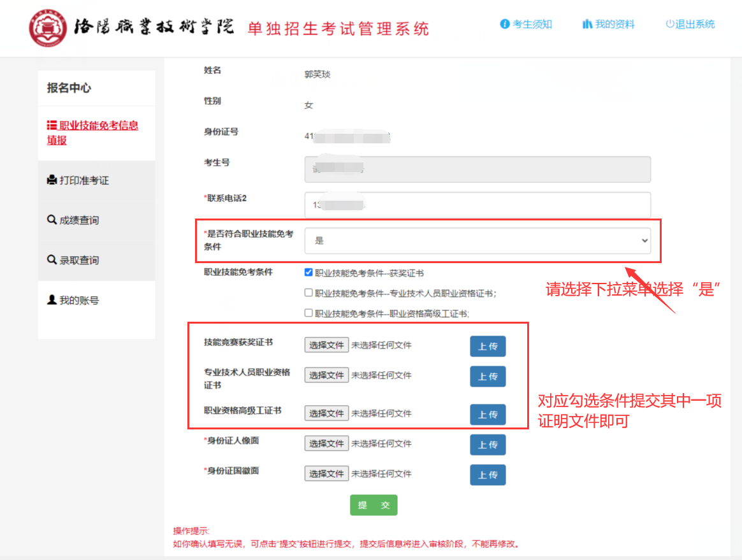Click the college logo emblem

[x=48, y=27]
